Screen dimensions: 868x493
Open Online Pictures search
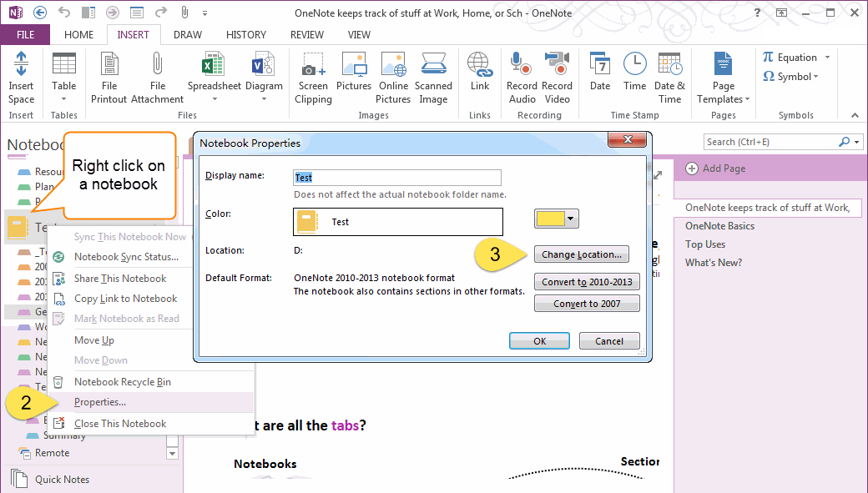393,78
